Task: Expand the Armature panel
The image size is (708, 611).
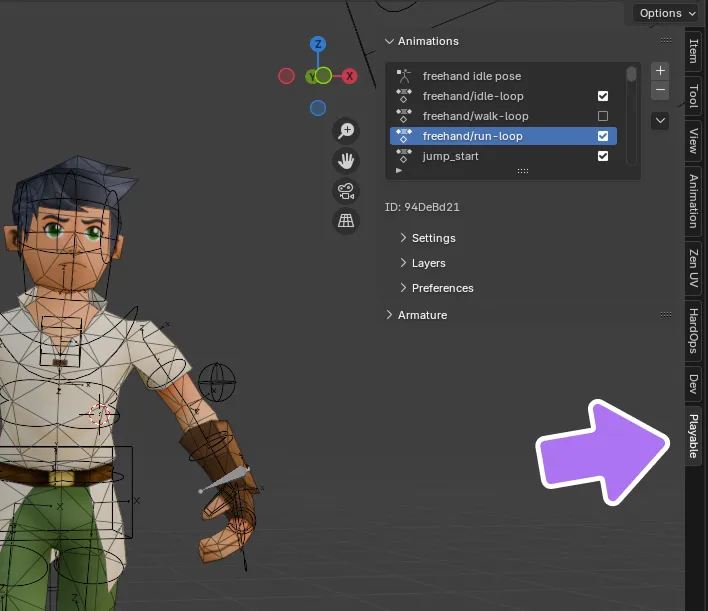Action: 422,315
